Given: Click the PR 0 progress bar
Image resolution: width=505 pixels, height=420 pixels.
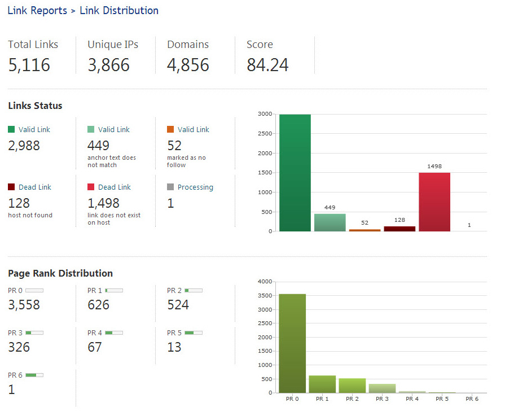Looking at the screenshot, I should click(x=34, y=290).
